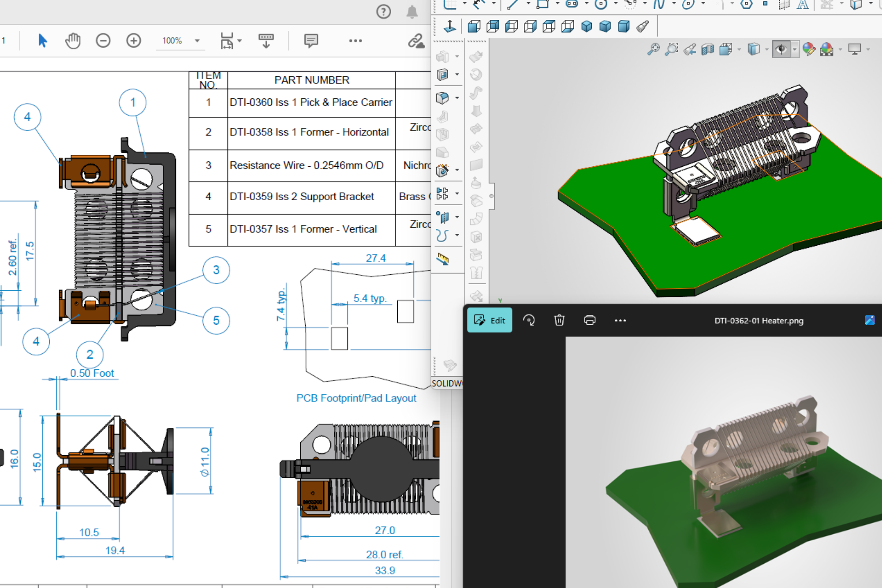This screenshot has height=588, width=882.
Task: Expand the Reference Geometry dropdown arrow
Action: tap(457, 217)
